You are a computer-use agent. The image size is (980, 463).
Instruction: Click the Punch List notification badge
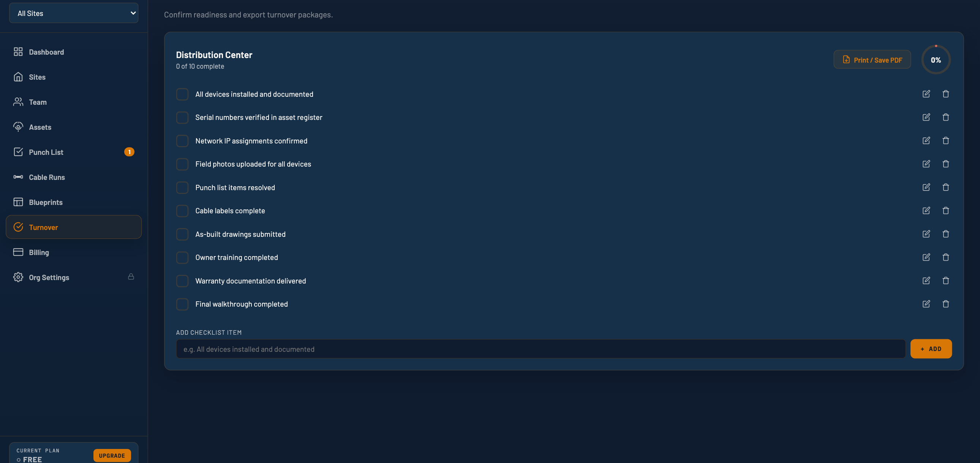tap(129, 152)
